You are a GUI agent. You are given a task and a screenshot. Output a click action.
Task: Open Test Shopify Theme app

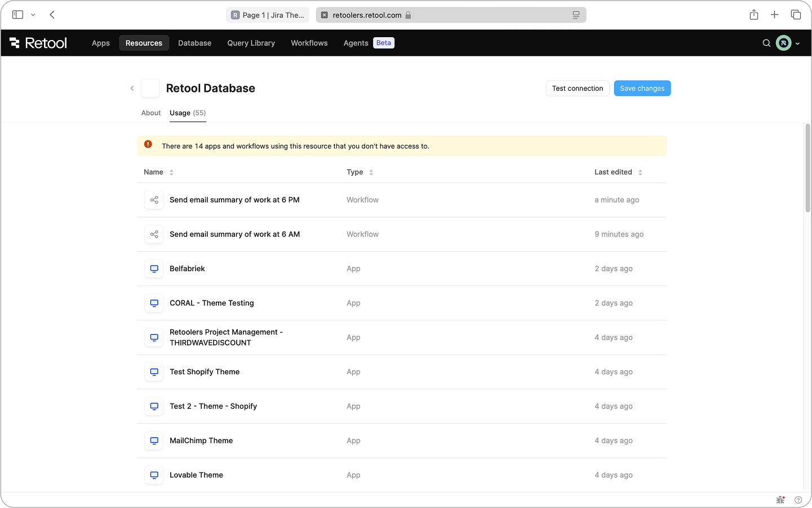coord(205,372)
